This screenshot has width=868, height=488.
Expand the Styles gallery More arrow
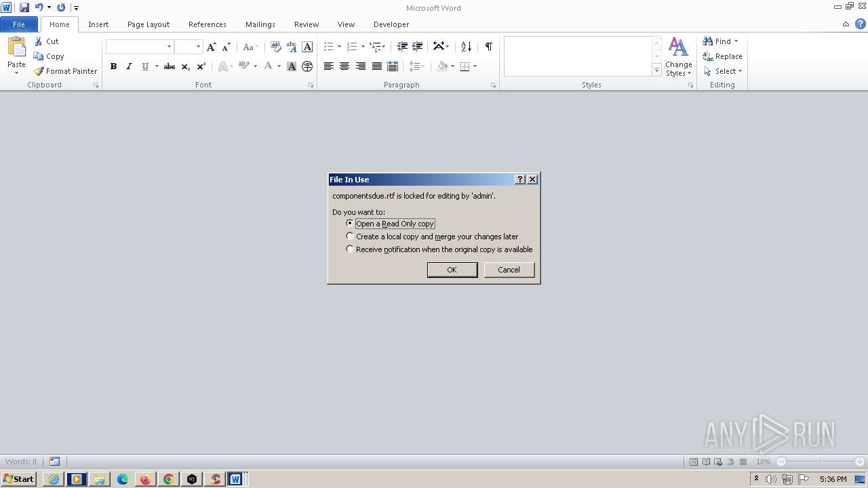656,70
